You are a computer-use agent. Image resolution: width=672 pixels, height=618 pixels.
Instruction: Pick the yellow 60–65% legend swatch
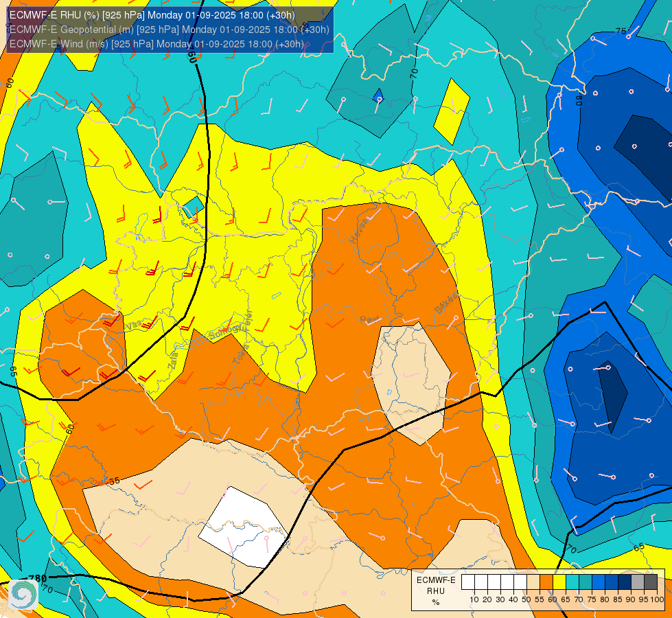pos(559,582)
